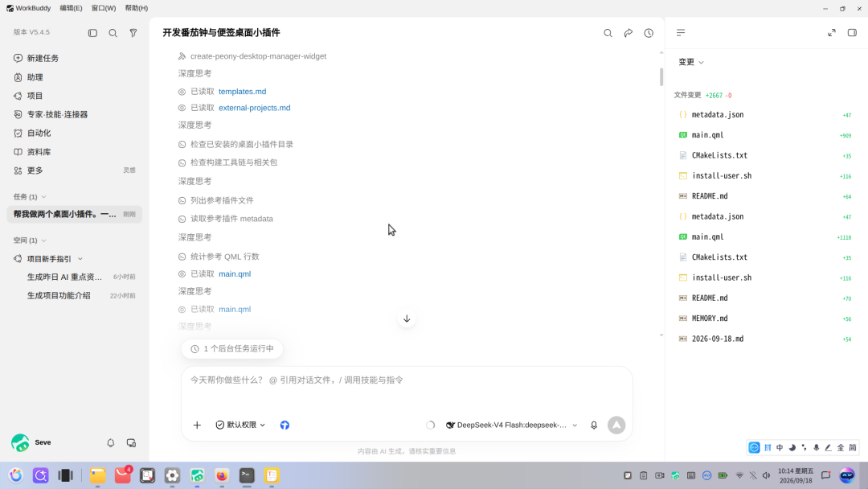Open the 变更 dropdown in right panel

pyautogui.click(x=691, y=62)
